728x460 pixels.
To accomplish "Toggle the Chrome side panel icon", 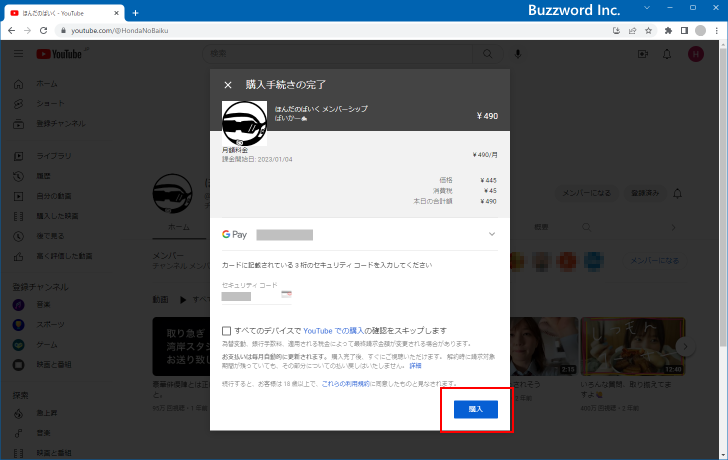I will 684,31.
